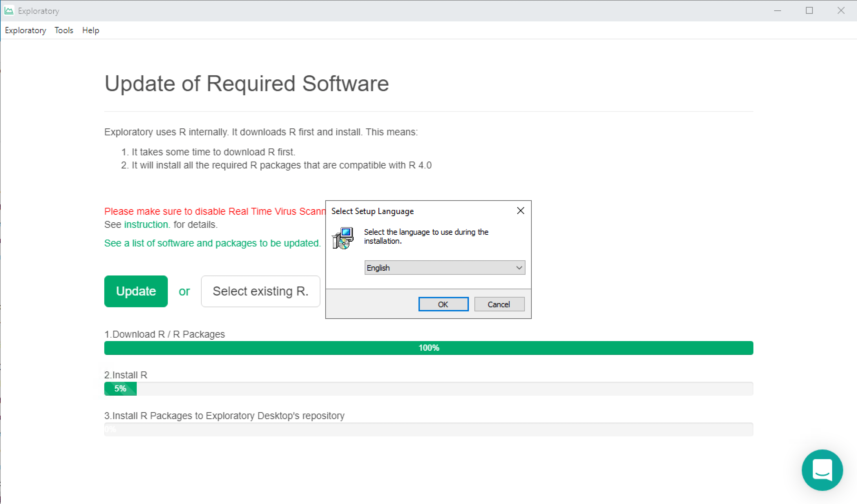
Task: Click the Download R packages progress bar
Action: coord(428,348)
